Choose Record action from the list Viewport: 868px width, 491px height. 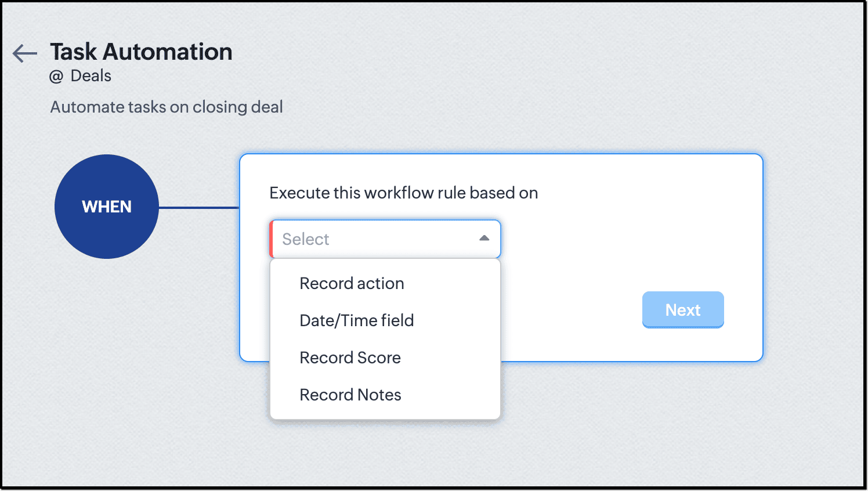[x=352, y=283]
